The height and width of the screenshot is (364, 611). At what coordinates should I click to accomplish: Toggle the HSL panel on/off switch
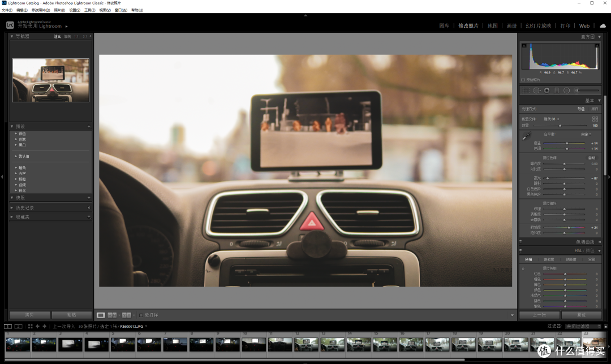520,251
